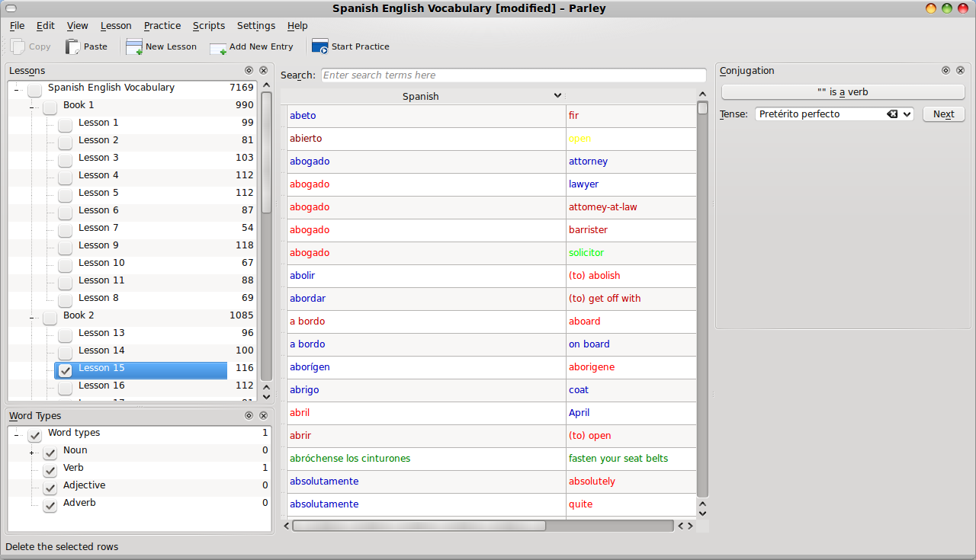The image size is (976, 560).
Task: Open the Edit menu
Action: [45, 25]
